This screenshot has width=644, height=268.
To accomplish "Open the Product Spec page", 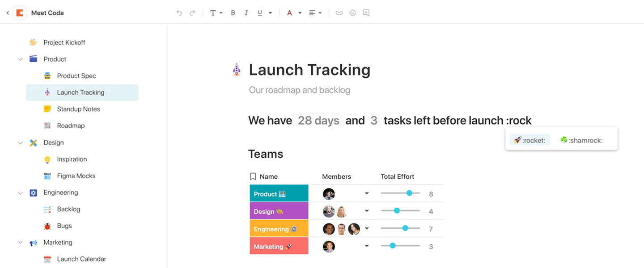I will pos(76,76).
